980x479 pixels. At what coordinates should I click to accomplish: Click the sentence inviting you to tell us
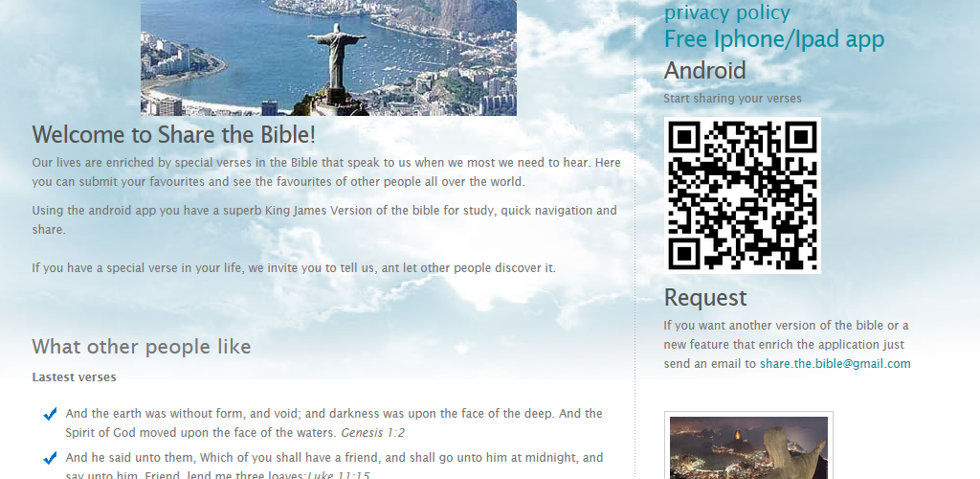(x=294, y=267)
